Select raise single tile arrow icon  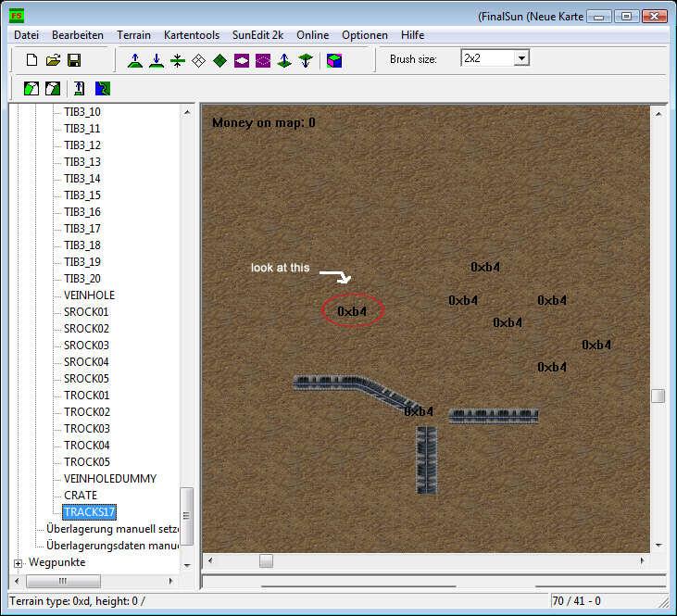(284, 60)
